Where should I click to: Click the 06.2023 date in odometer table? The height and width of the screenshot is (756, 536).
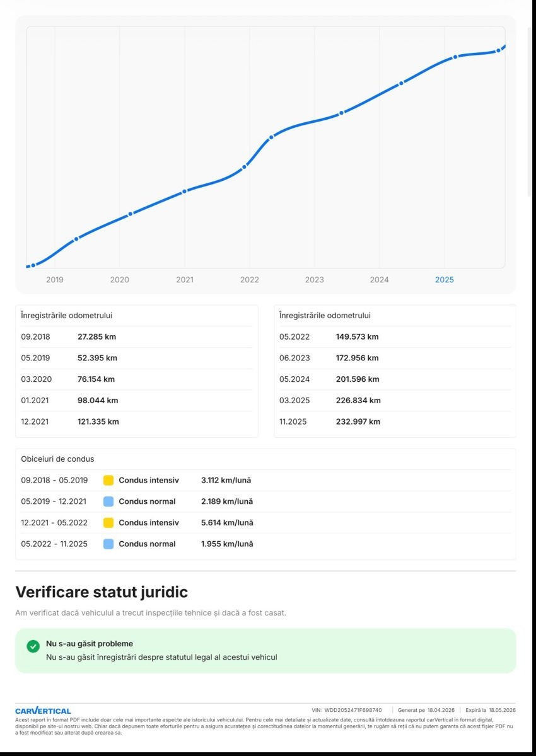[294, 358]
